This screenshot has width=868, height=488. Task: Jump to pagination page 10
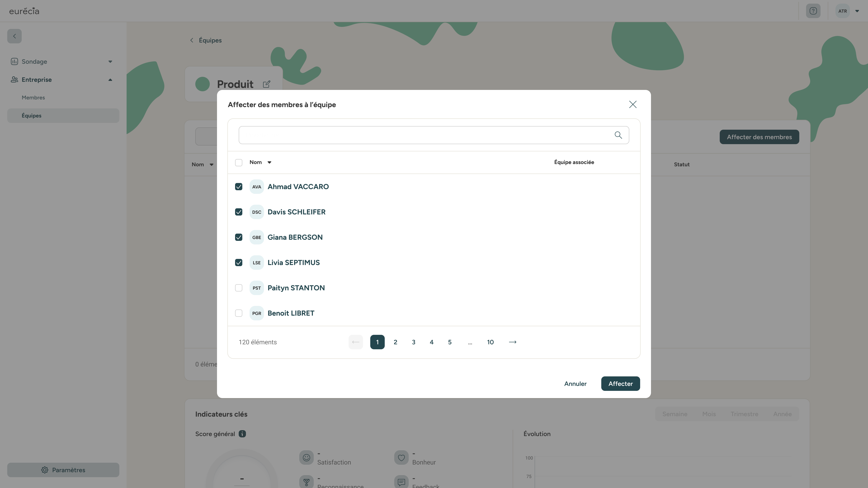point(490,342)
